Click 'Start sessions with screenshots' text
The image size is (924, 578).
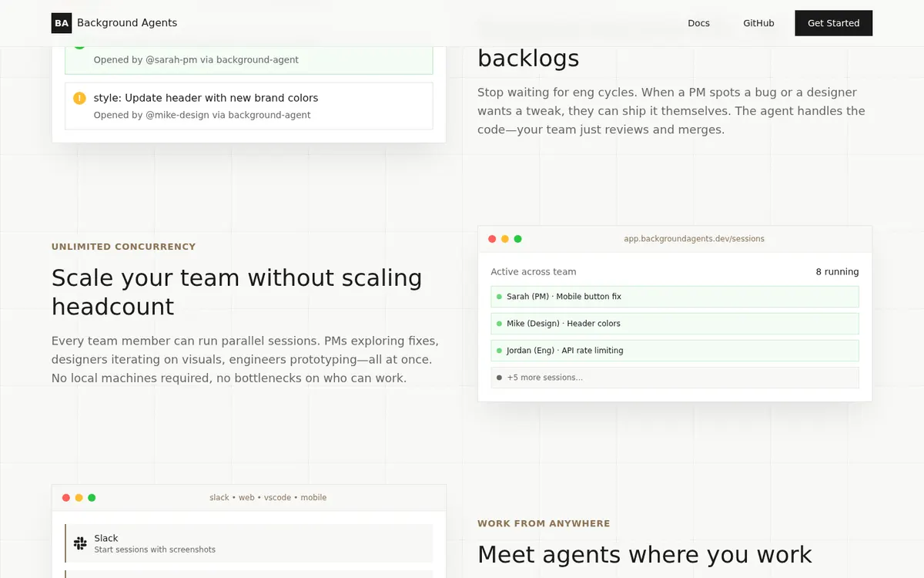tap(155, 549)
